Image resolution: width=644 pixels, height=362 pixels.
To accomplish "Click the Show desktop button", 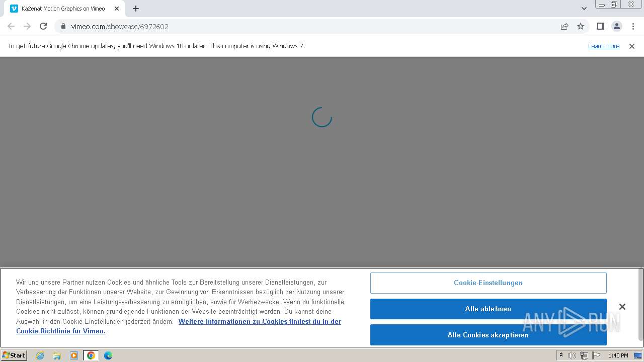I will pos(638,355).
